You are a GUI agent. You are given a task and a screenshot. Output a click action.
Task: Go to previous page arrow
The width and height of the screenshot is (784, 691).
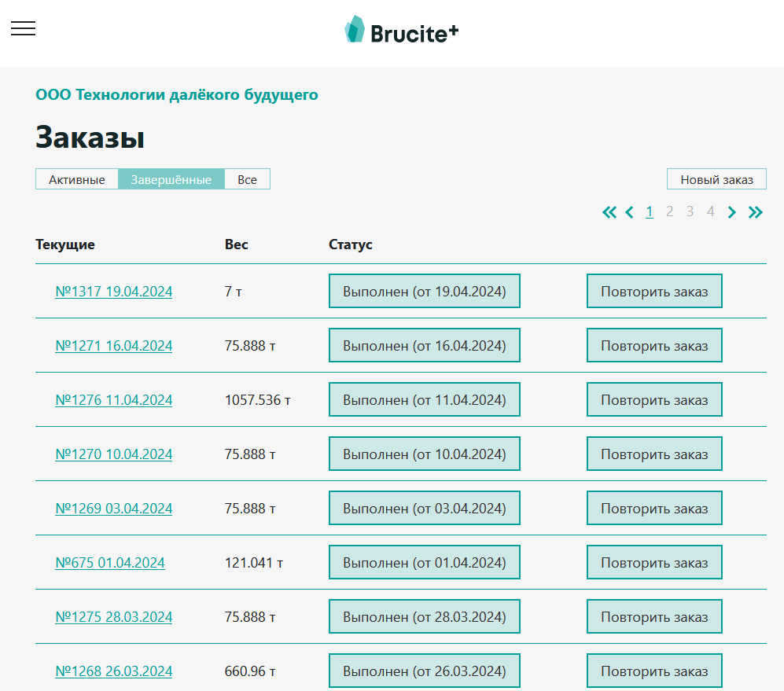point(630,212)
